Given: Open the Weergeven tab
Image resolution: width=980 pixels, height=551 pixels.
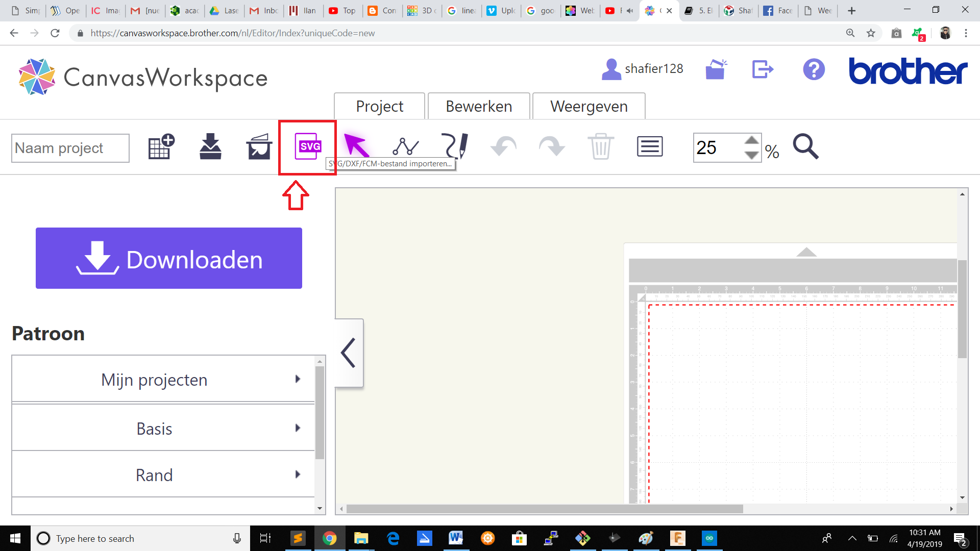Looking at the screenshot, I should pyautogui.click(x=589, y=106).
